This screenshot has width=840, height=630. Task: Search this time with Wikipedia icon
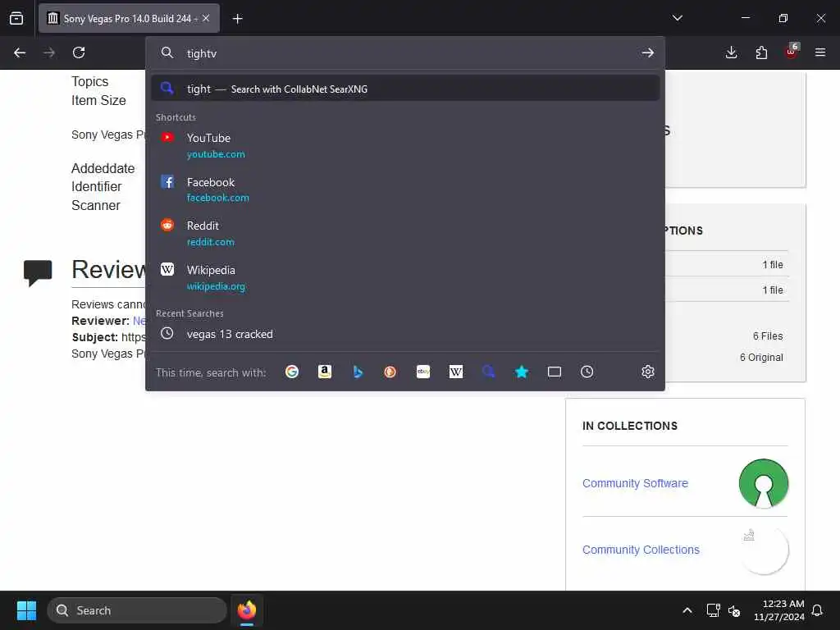coord(456,372)
